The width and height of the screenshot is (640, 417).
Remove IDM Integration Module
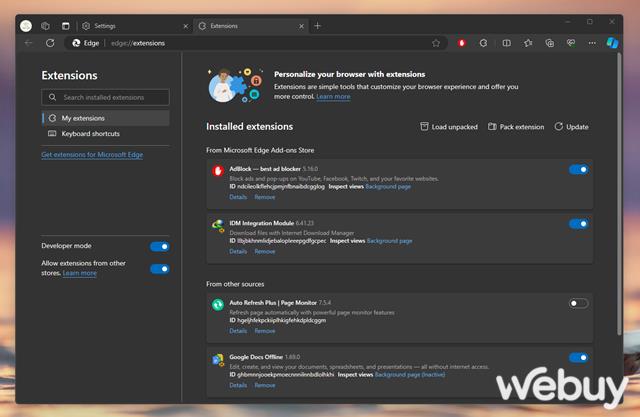[265, 251]
